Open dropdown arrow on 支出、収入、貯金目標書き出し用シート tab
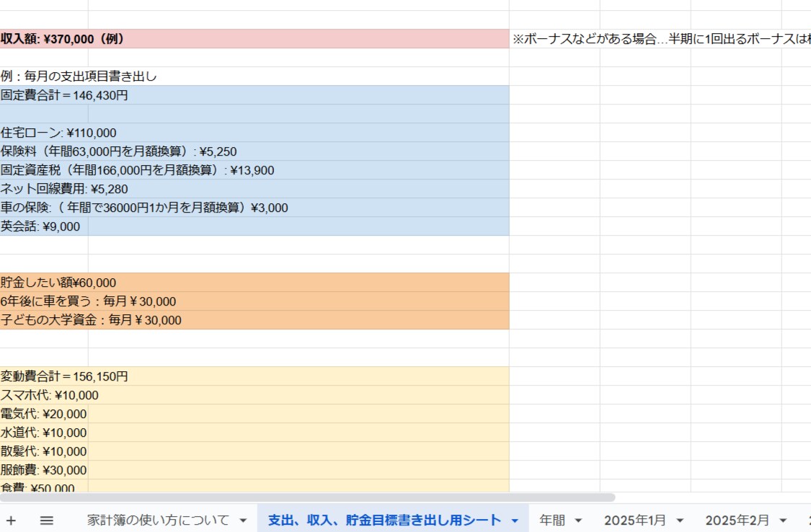811x532 pixels. [515, 520]
